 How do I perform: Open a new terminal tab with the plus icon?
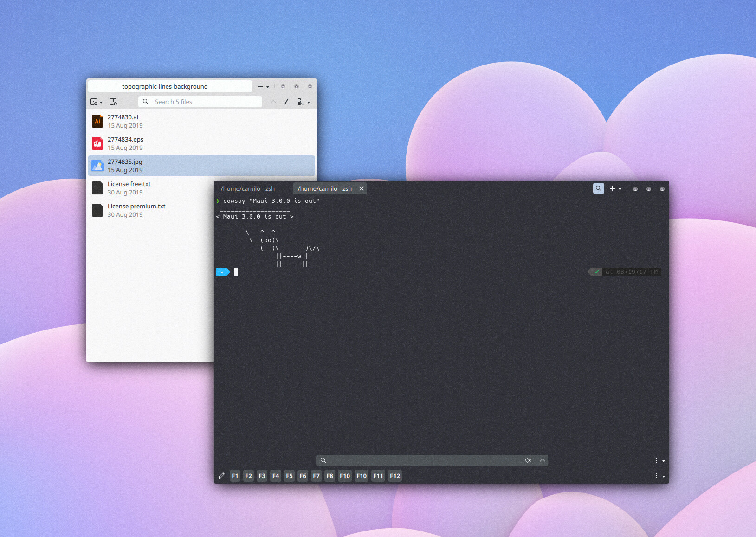point(612,188)
